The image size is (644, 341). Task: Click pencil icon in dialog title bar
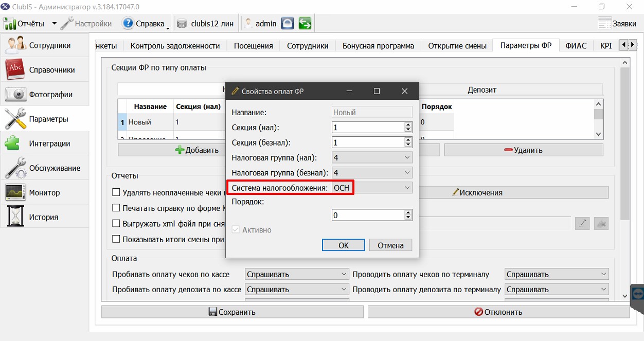pos(236,91)
